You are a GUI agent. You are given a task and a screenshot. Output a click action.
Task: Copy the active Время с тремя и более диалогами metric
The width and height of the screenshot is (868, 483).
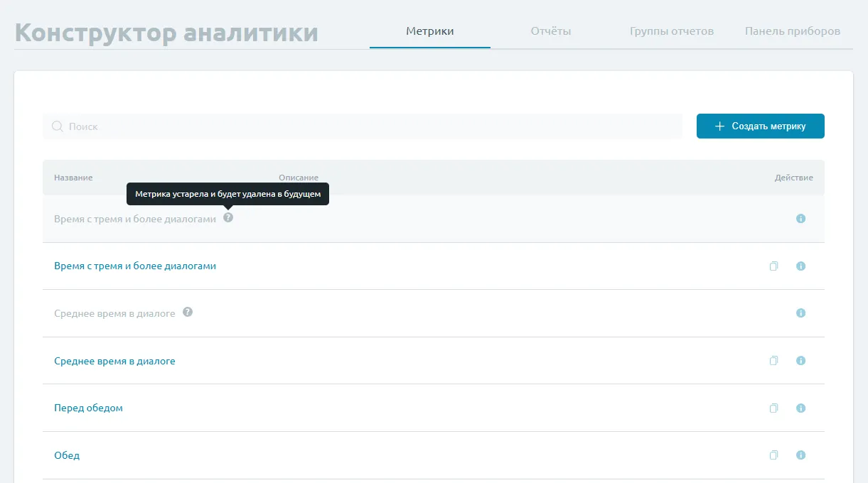(x=774, y=266)
